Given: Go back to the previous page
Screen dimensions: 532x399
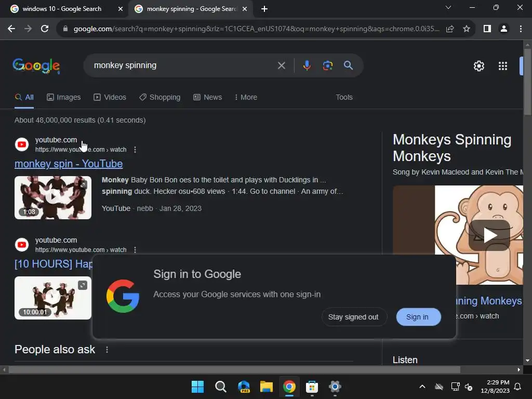Looking at the screenshot, I should [11, 29].
